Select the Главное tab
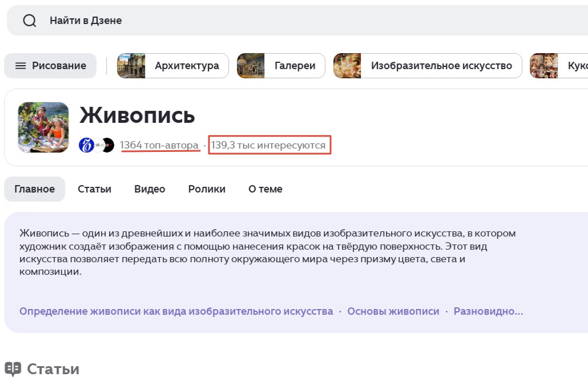588x377 pixels. (x=34, y=188)
